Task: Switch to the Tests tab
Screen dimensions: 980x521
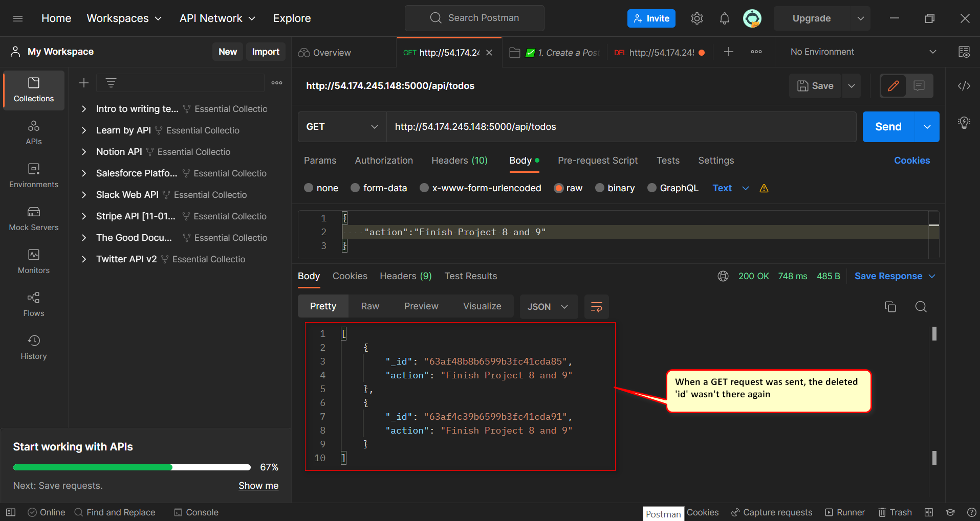Action: (668, 161)
